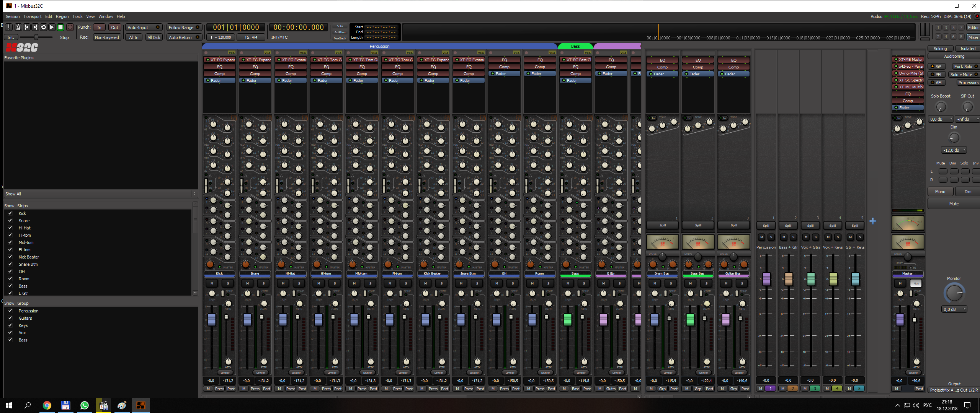
Task: Click the Bass Bus VU meter
Action: (698, 242)
